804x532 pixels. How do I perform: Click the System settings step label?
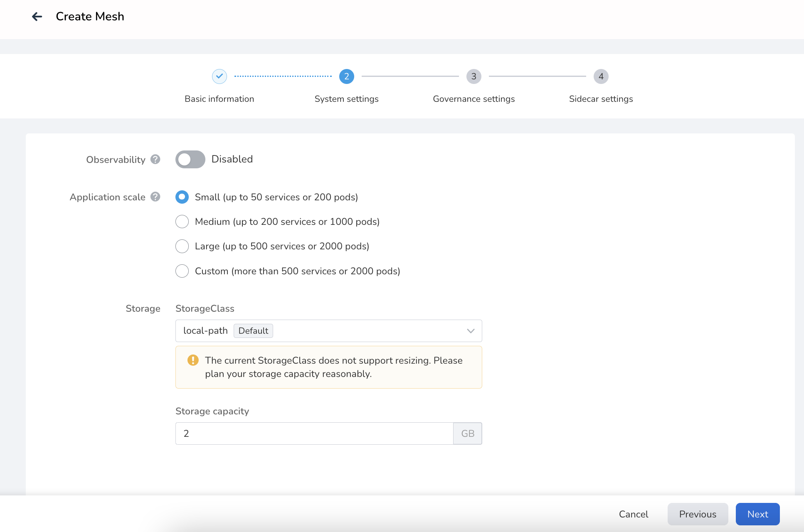click(347, 99)
